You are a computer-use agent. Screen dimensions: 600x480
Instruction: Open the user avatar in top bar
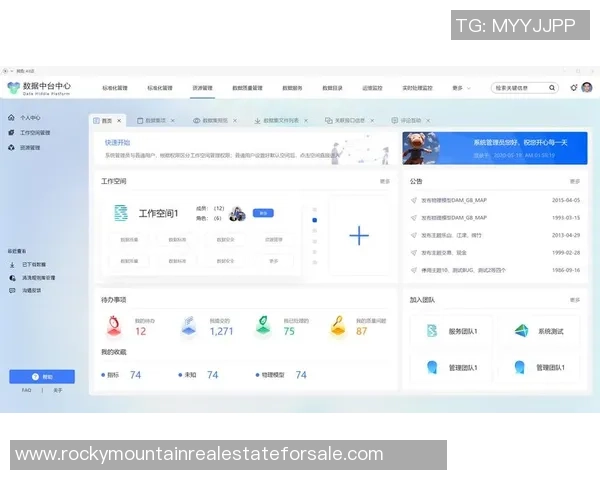(587, 88)
